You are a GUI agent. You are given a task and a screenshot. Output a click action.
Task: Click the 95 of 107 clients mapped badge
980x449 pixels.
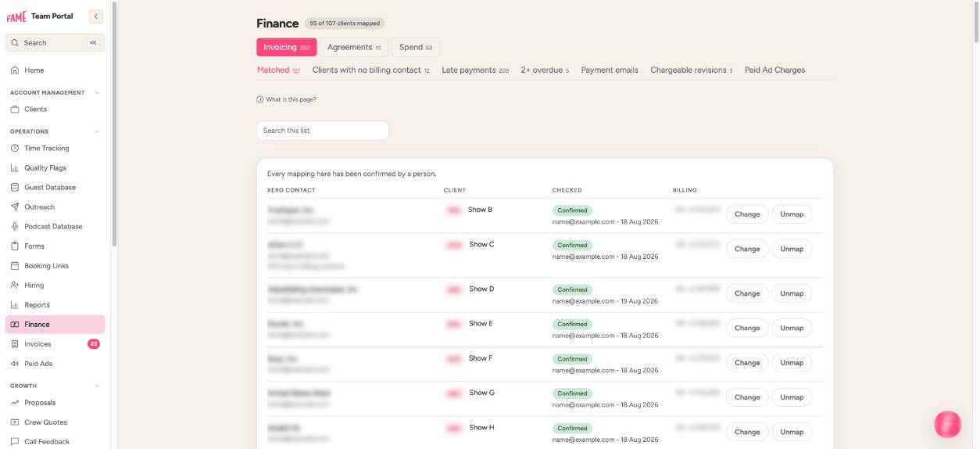[x=345, y=23]
